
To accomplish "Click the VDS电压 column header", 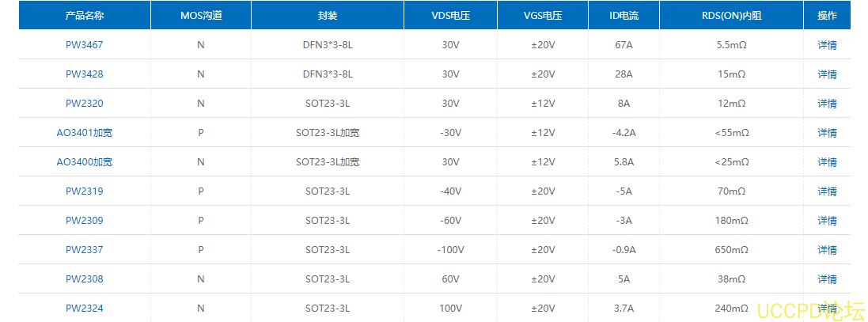I will (x=451, y=16).
